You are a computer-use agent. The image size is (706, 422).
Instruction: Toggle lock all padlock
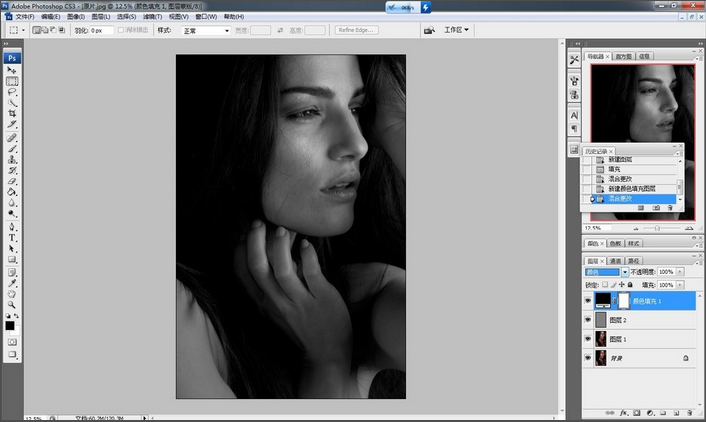point(630,285)
